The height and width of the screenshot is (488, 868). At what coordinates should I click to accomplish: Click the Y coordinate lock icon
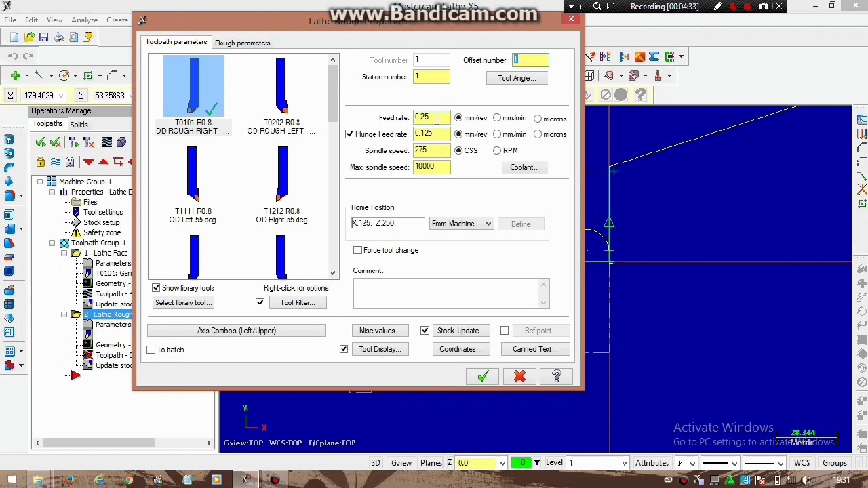(81, 96)
